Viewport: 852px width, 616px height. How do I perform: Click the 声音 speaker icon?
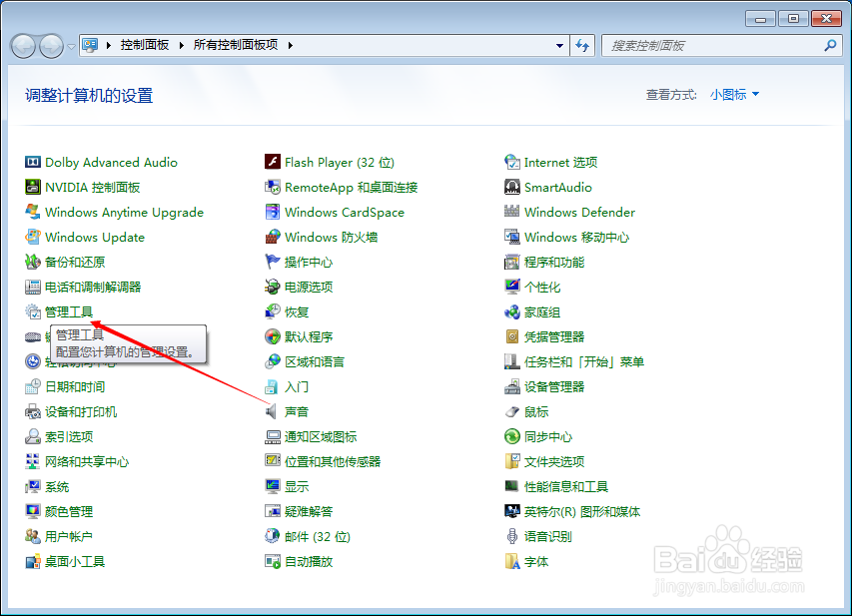tap(271, 411)
